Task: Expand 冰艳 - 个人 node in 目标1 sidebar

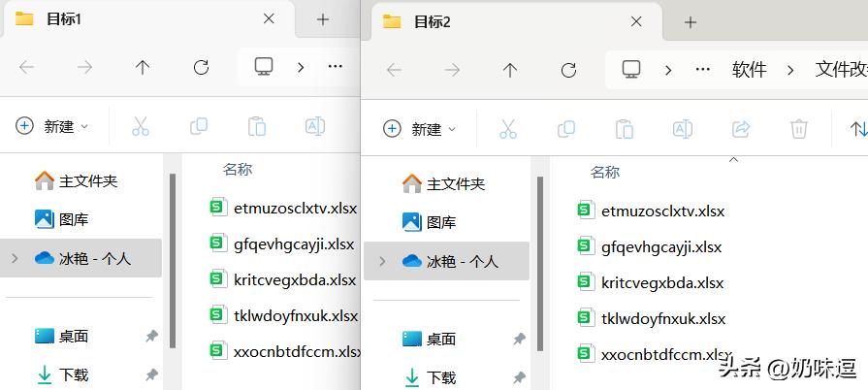Action: pos(15,258)
